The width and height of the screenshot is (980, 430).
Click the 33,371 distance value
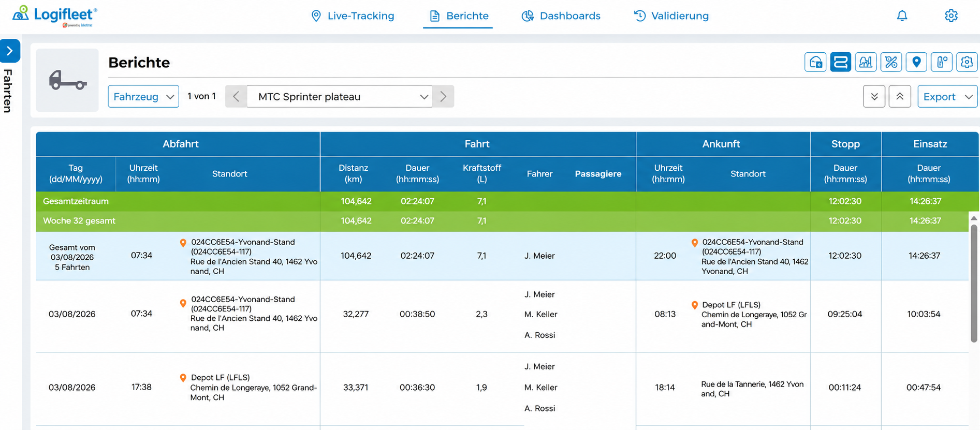(356, 388)
